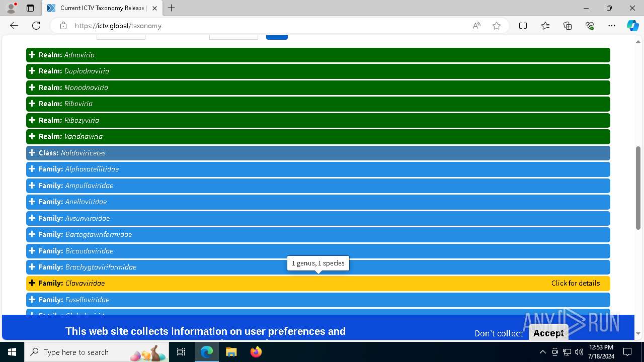Choose Don't collect in privacy banner
The width and height of the screenshot is (644, 362).
[499, 333]
